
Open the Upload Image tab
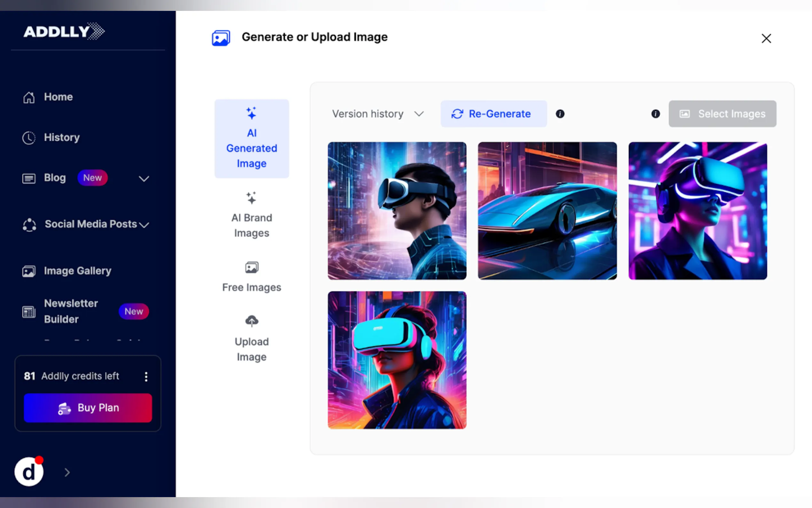(x=251, y=338)
